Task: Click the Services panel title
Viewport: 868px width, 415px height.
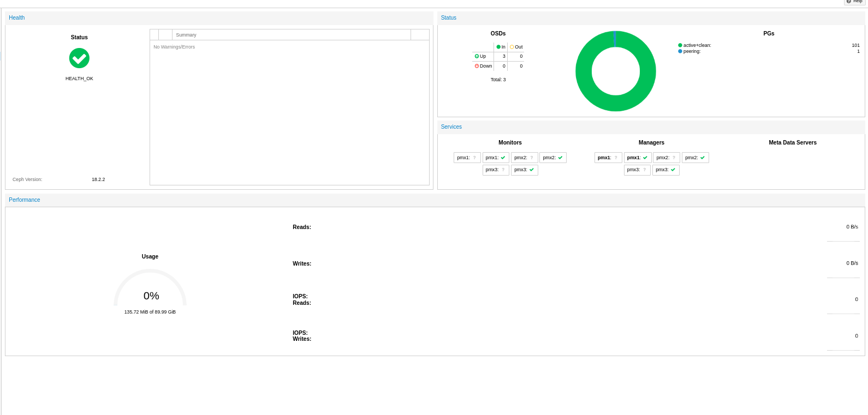Action: click(451, 127)
